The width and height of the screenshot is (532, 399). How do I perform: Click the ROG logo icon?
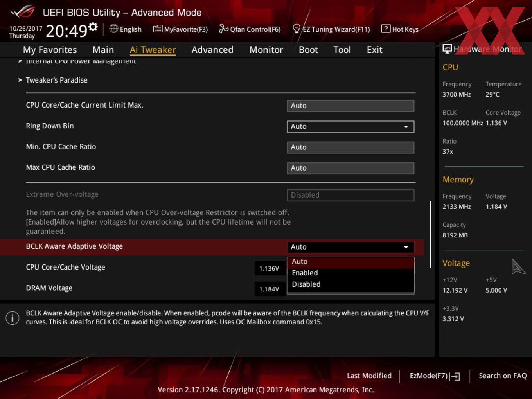tap(23, 12)
